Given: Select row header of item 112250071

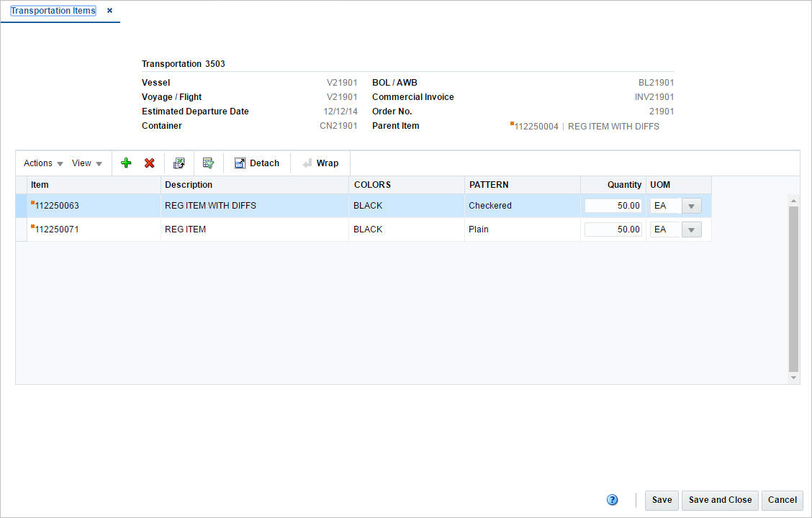Looking at the screenshot, I should [x=21, y=230].
